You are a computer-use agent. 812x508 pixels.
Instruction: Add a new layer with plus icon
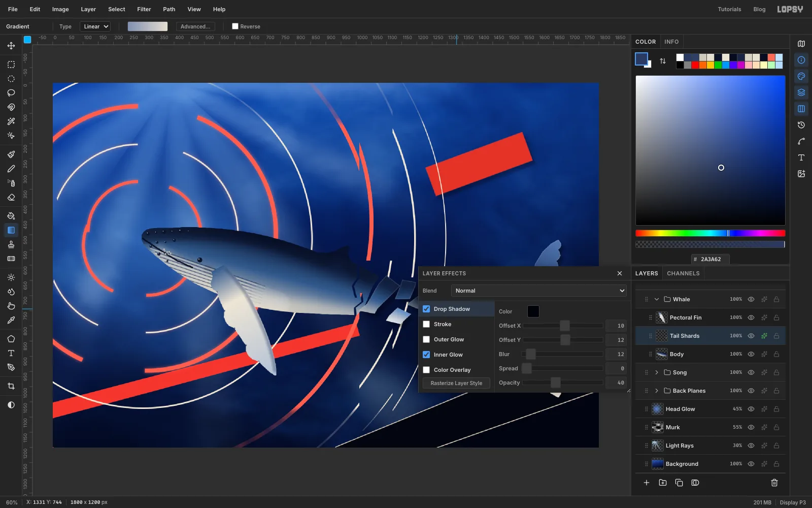(647, 483)
